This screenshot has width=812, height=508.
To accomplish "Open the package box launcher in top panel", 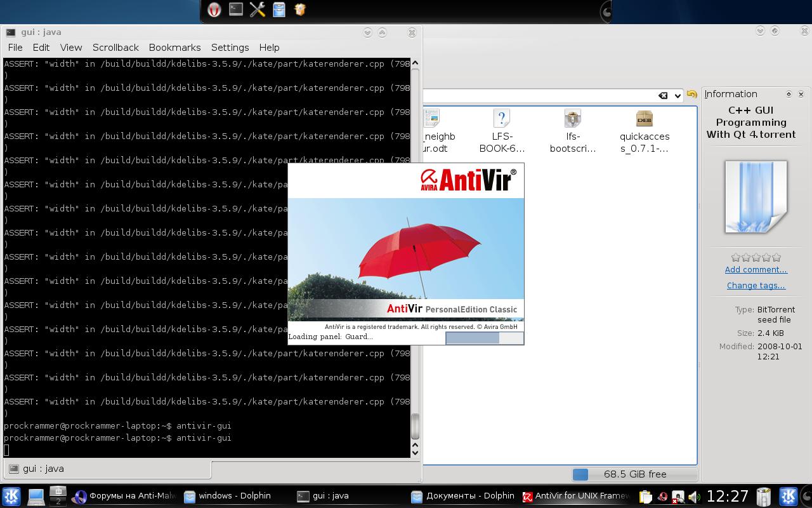I will 300,10.
